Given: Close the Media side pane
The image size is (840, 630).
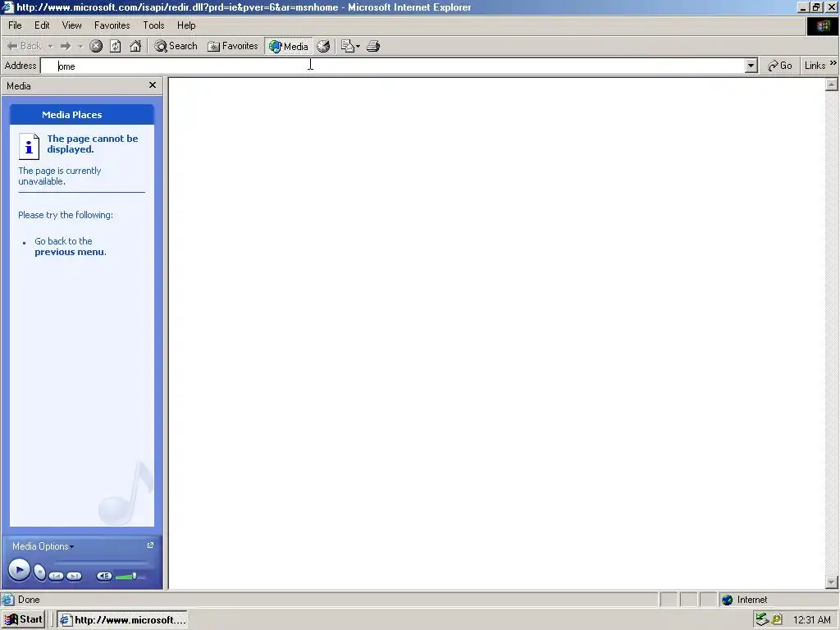Looking at the screenshot, I should coord(152,85).
